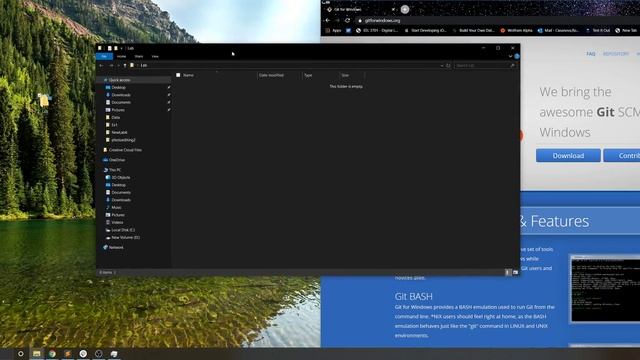Open quick access toolbar customize dropdown
640x360 pixels.
[x=121, y=48]
